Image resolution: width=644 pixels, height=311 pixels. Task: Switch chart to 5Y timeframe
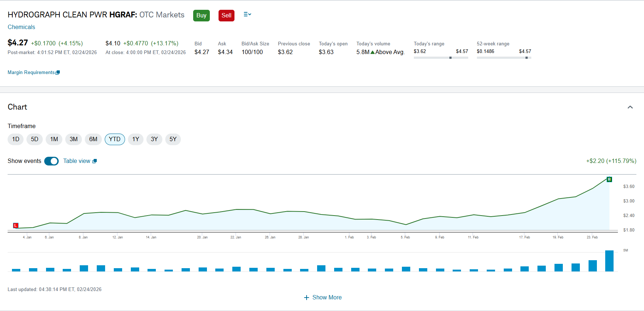click(173, 139)
